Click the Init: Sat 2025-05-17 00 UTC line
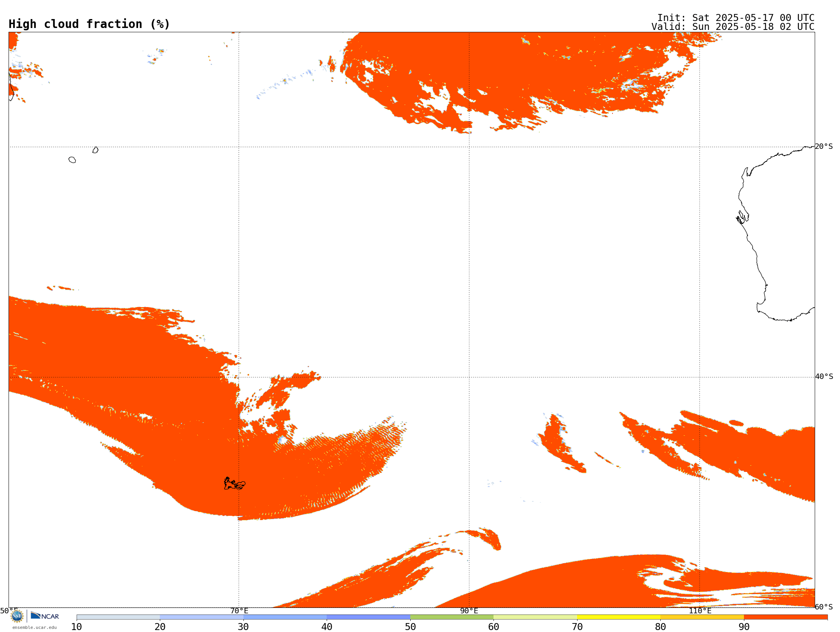This screenshot has width=840, height=632. pos(736,18)
